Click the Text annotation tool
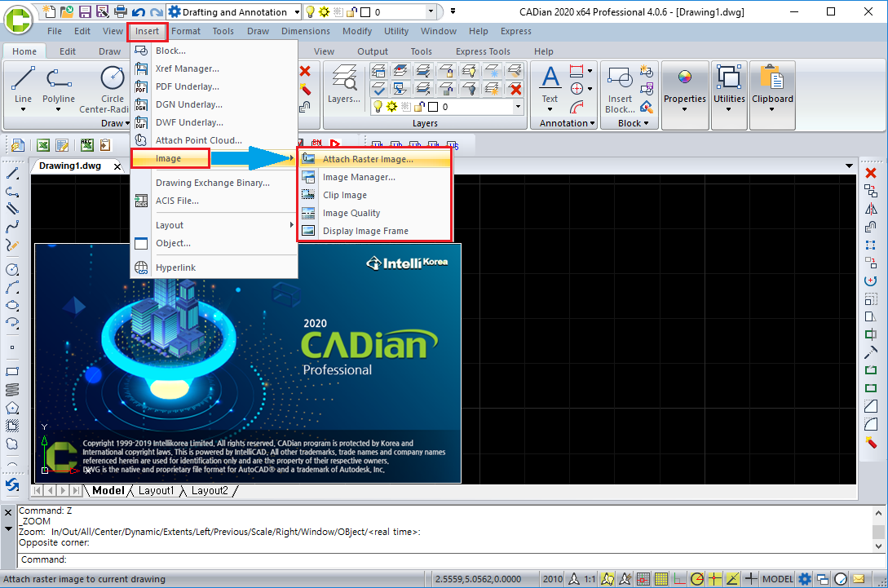The width and height of the screenshot is (888, 588). point(550,87)
